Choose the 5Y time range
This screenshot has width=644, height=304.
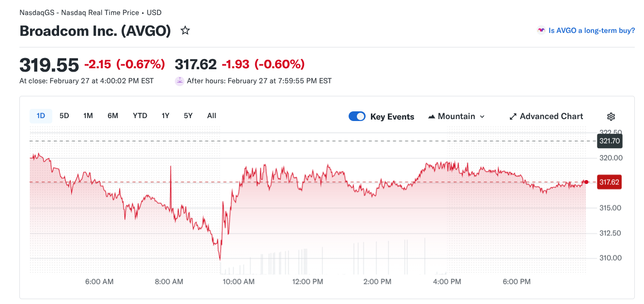point(188,116)
